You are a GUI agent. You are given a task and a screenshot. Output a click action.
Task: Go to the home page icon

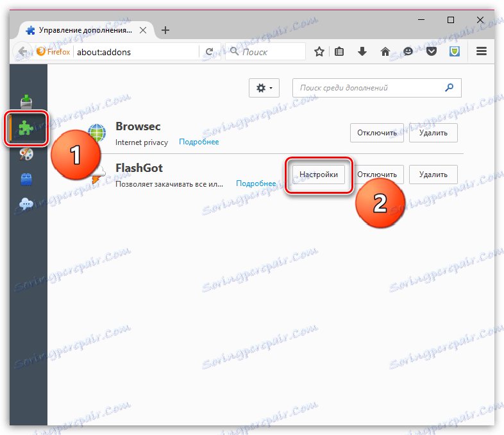(x=385, y=51)
